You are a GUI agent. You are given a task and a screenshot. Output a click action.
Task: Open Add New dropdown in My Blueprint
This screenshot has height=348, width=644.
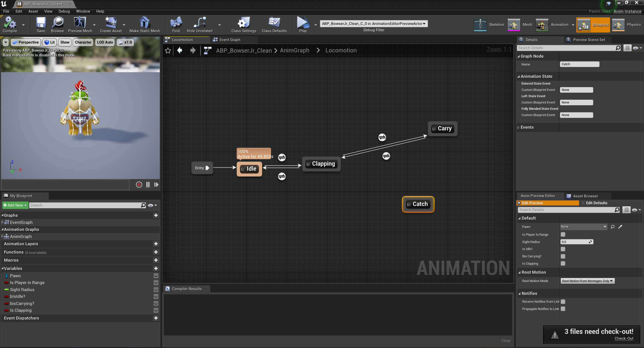tap(15, 205)
